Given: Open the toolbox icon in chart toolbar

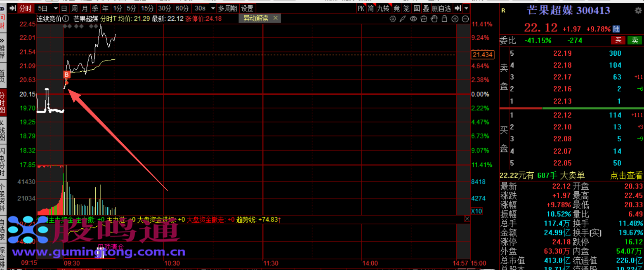Looking at the screenshot, I should pyautogui.click(x=424, y=19).
